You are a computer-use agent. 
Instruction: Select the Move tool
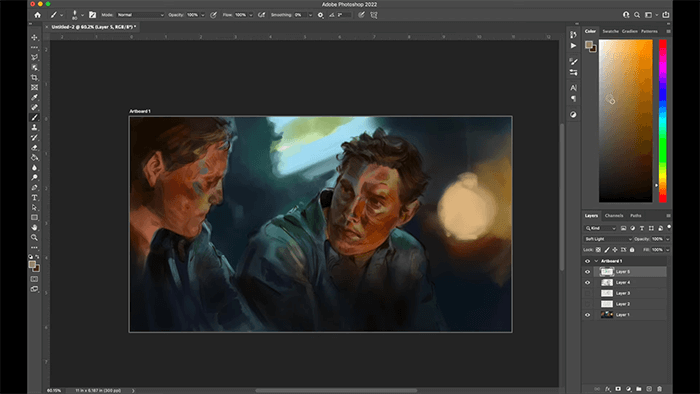[x=34, y=37]
